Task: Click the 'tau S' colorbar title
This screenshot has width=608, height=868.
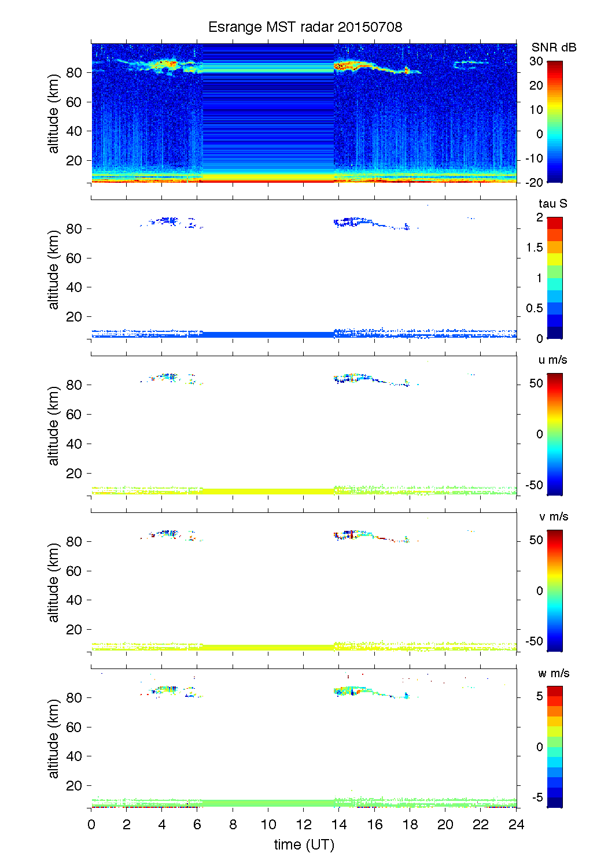Action: [x=552, y=204]
